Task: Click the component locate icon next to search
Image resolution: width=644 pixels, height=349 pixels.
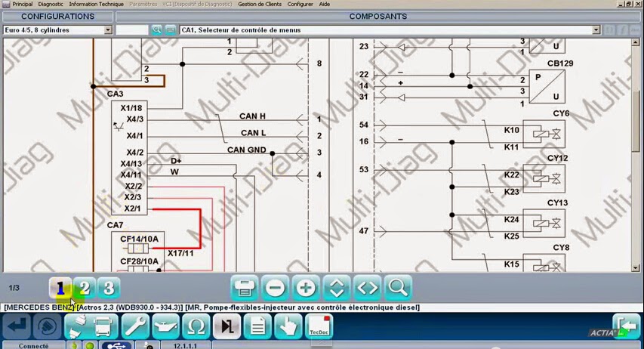Action: (x=171, y=30)
